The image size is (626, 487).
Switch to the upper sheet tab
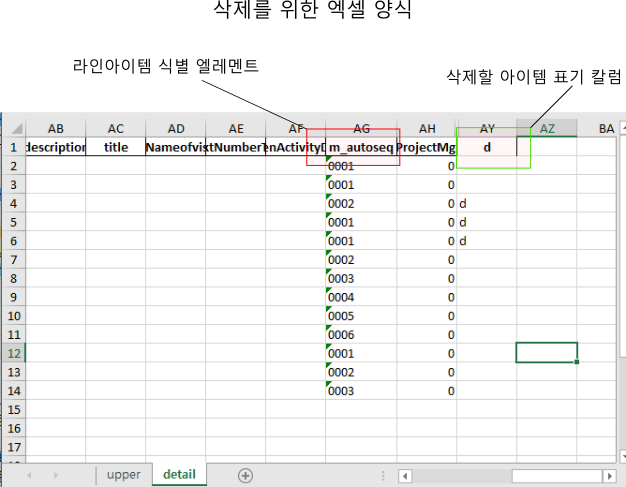tap(124, 475)
